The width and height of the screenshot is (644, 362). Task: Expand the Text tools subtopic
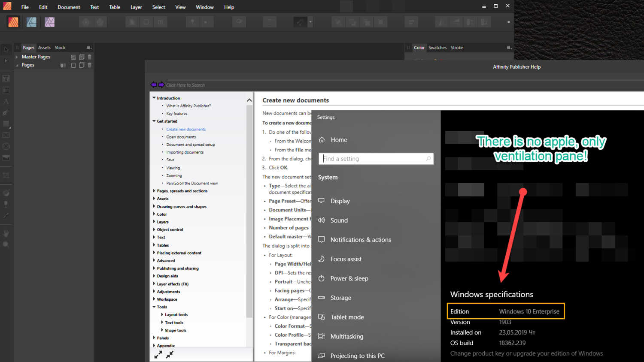[162, 323]
